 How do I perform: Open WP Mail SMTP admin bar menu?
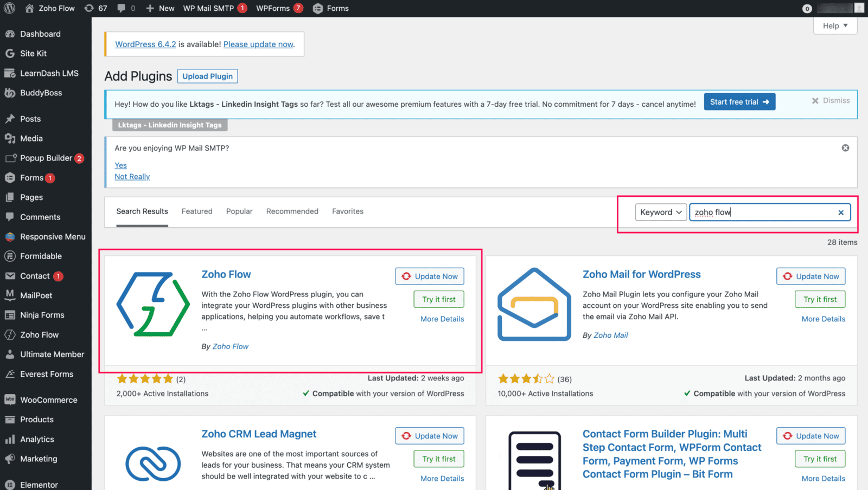coord(215,8)
